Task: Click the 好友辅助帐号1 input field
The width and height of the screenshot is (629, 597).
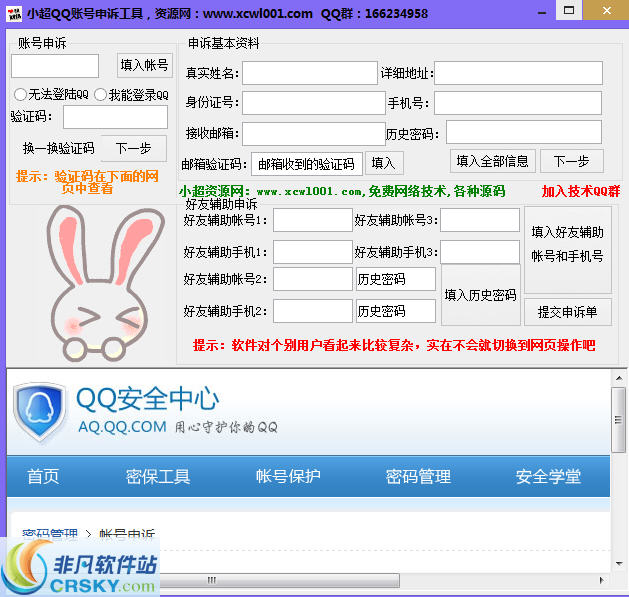Action: click(313, 220)
